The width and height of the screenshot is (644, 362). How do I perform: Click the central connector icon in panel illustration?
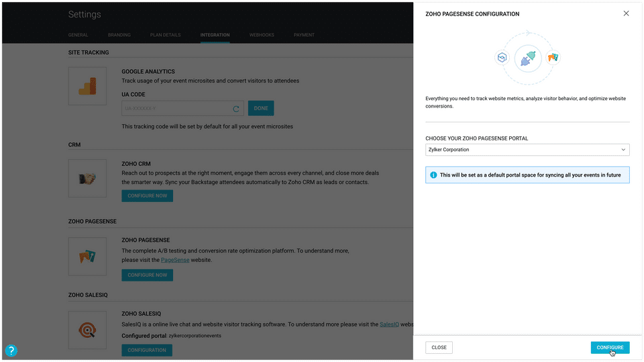pyautogui.click(x=528, y=58)
